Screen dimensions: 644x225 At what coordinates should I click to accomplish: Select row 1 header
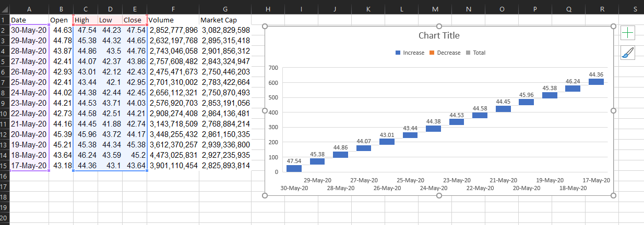[x=4, y=20]
